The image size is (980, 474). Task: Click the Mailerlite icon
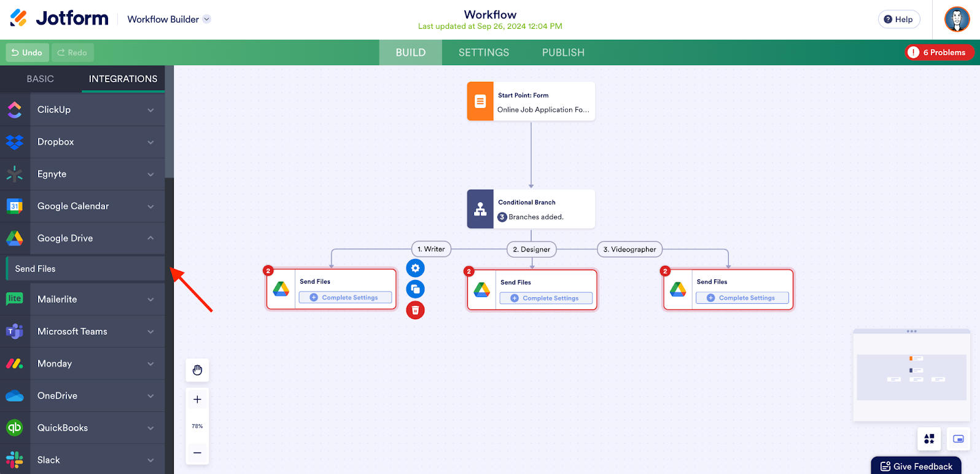[x=15, y=299]
